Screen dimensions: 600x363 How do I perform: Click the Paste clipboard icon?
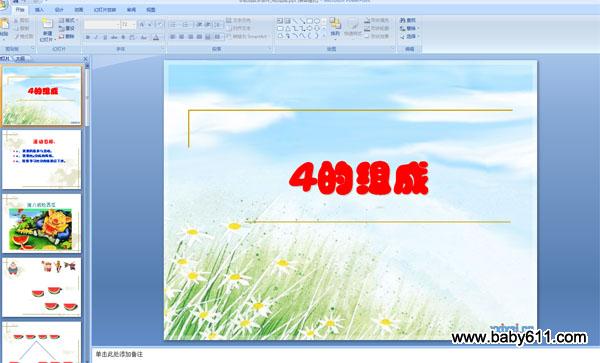(4, 25)
